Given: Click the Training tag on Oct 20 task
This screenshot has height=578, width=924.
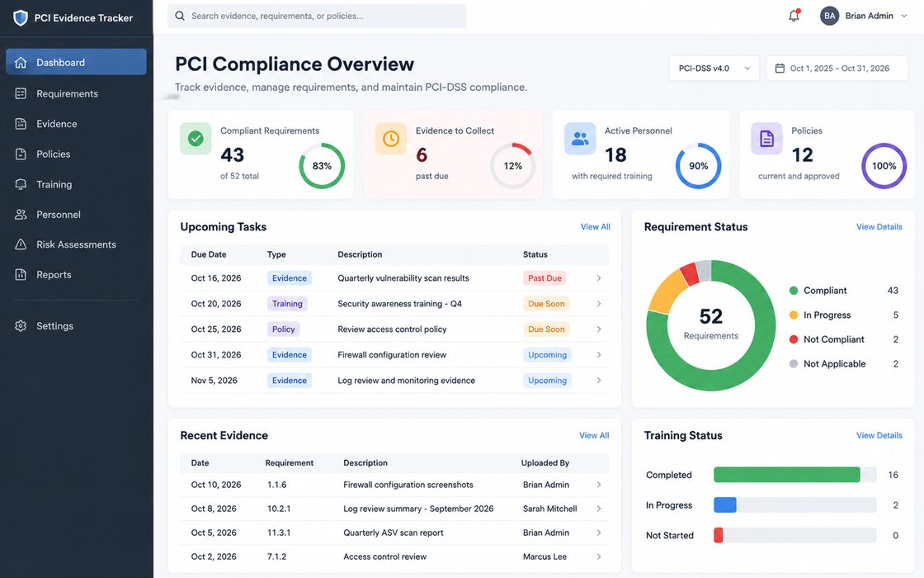Looking at the screenshot, I should 287,304.
